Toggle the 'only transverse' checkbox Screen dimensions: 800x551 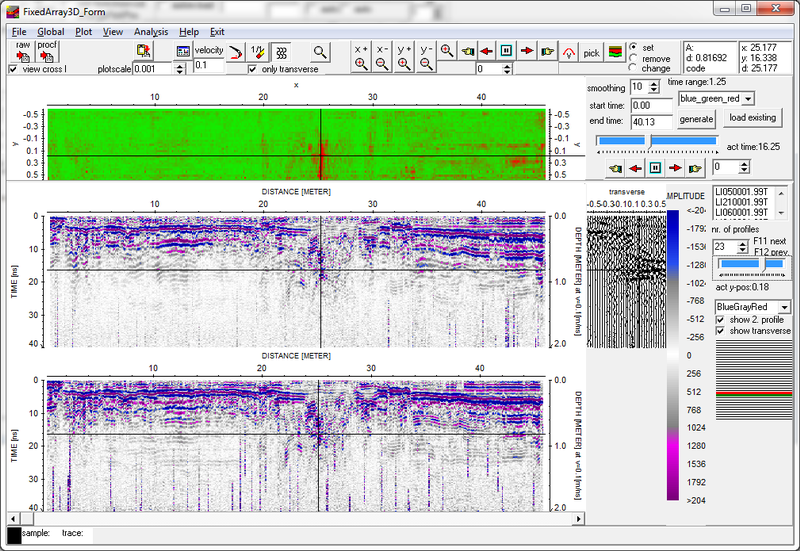point(253,69)
